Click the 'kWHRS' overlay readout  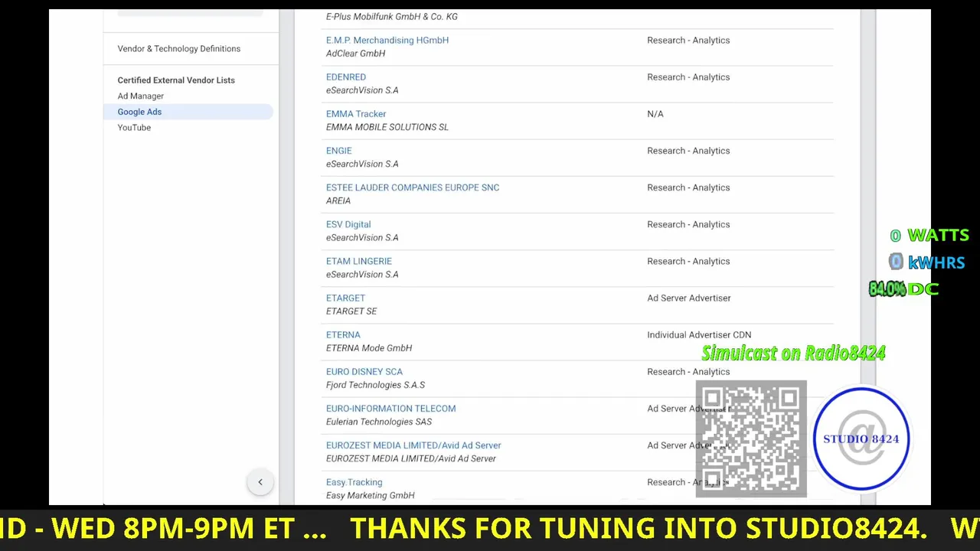tap(927, 262)
